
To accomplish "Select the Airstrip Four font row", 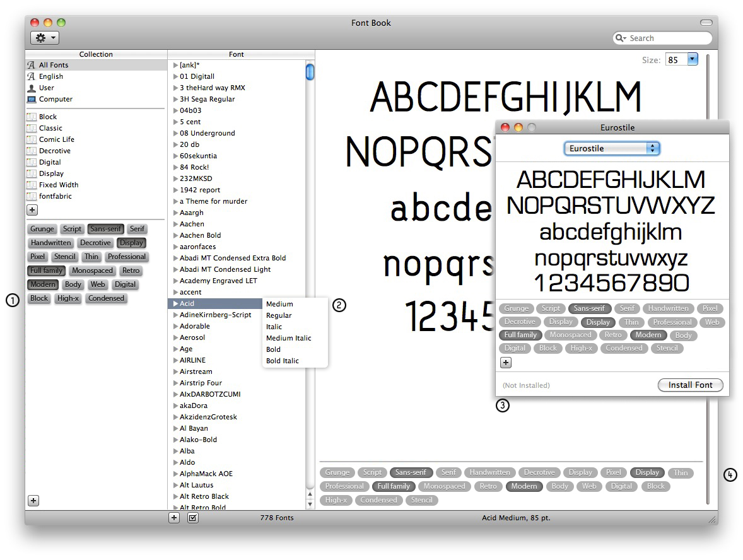I will (237, 383).
